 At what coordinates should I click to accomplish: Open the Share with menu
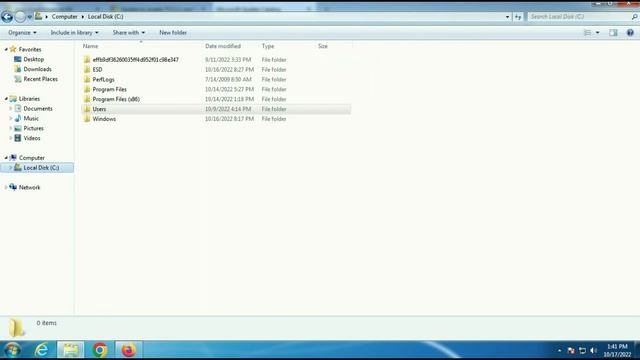(129, 33)
